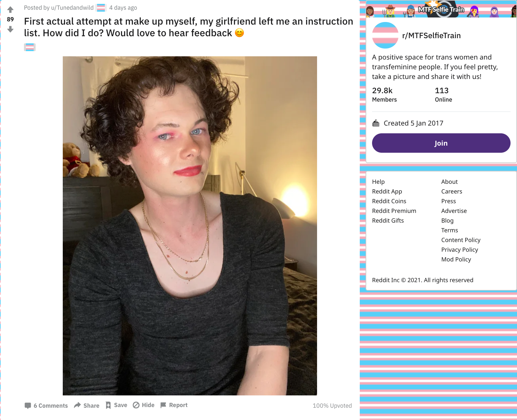Downvote the post with the down arrow
Screen dimensions: 517x420
coord(10,29)
